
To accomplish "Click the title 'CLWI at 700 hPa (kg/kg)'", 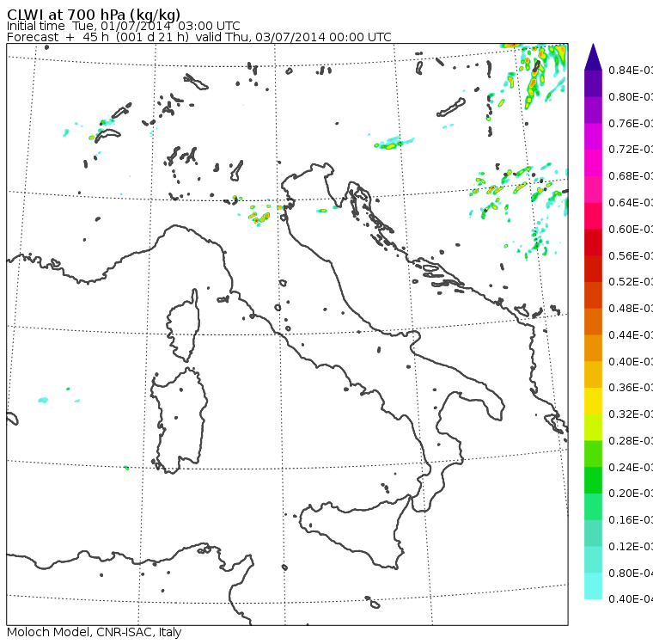I will click(94, 15).
